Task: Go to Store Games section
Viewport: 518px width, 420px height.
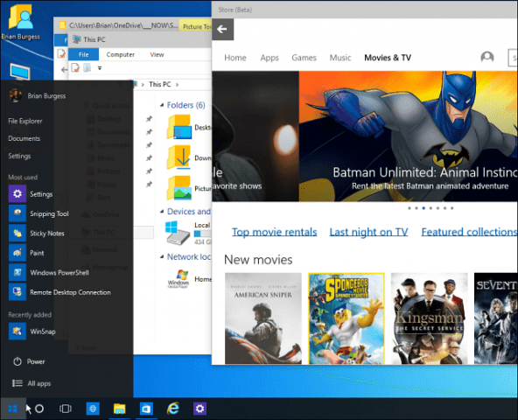Action: 304,58
